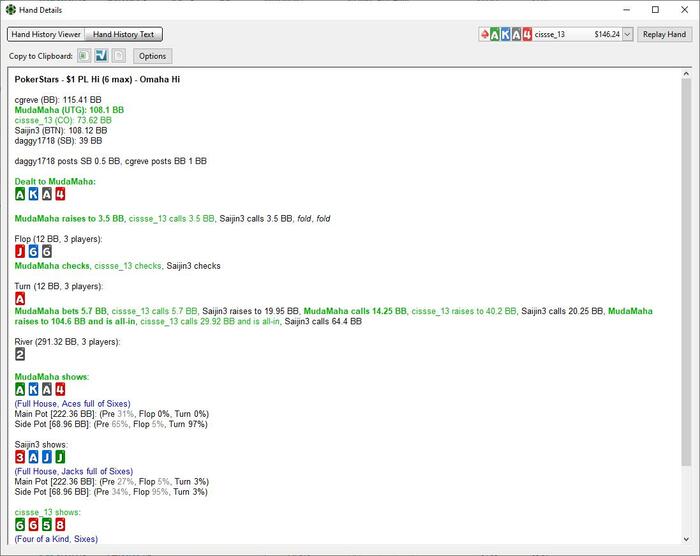Click blue Jack card under 'Saijin3 shows'

[47, 457]
